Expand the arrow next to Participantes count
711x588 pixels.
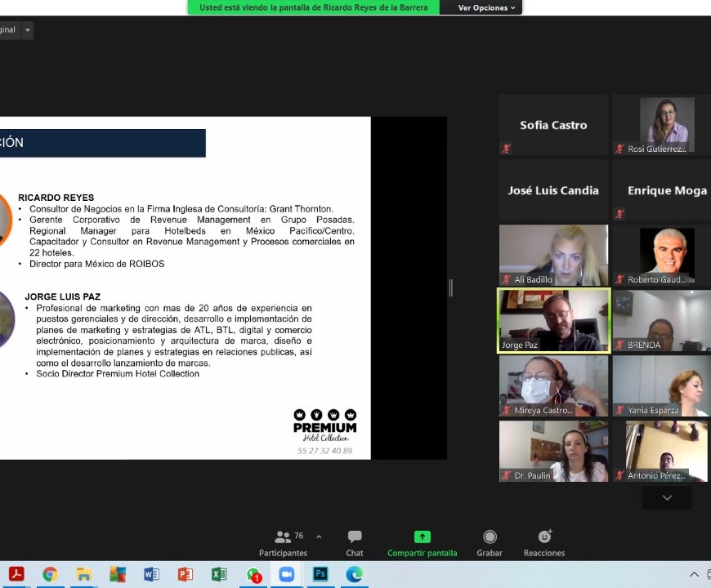click(x=319, y=537)
